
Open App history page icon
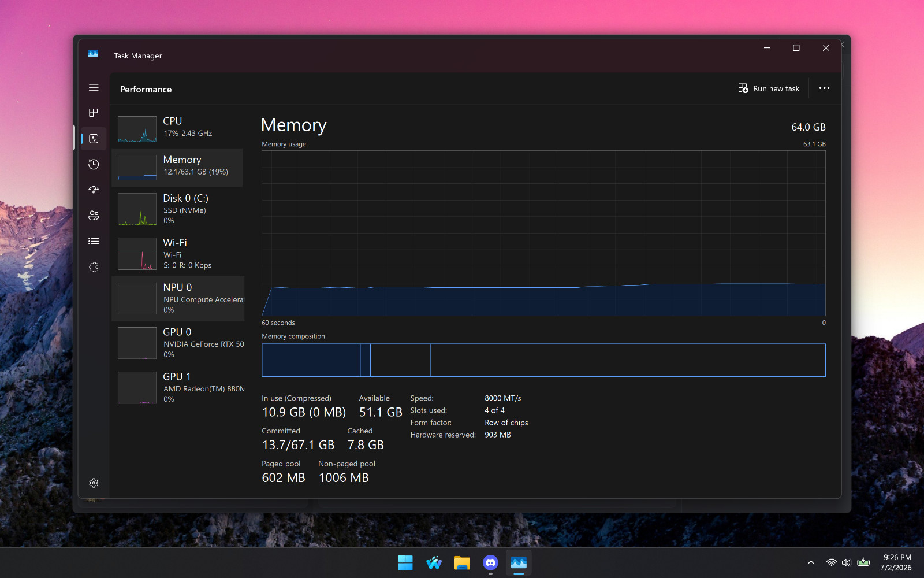pos(94,165)
